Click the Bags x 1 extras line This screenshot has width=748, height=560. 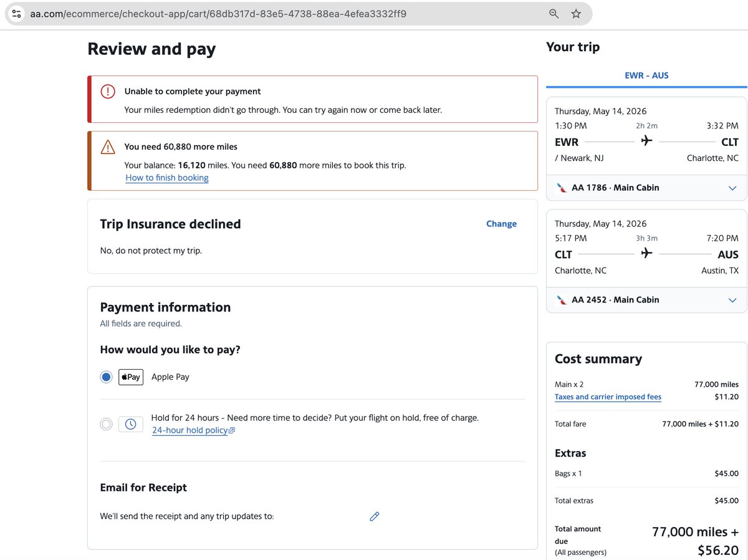(x=646, y=473)
